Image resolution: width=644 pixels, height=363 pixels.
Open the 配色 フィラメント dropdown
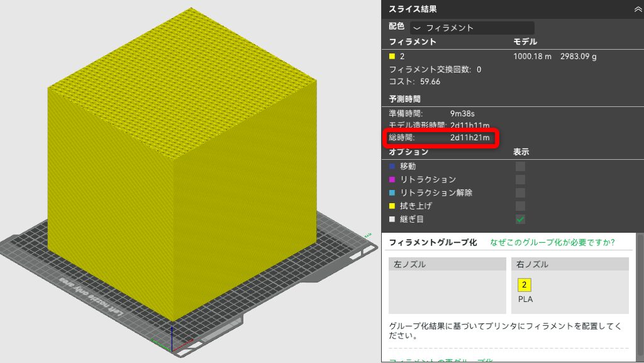[x=472, y=28]
